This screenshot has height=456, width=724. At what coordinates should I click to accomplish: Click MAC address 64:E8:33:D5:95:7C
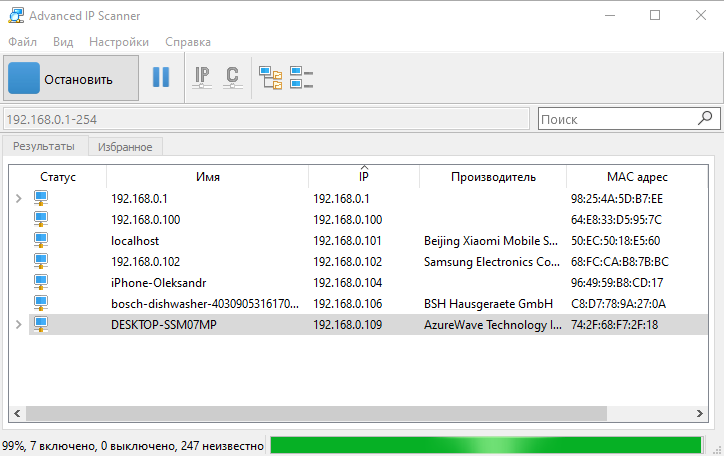(x=616, y=219)
